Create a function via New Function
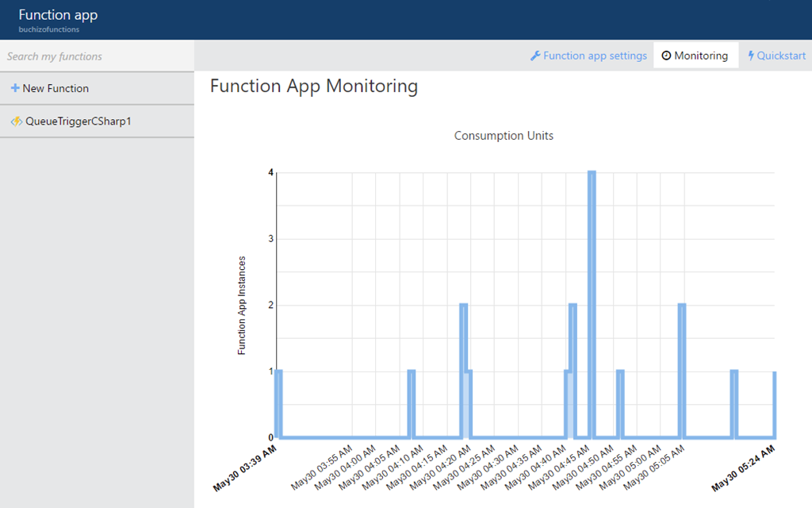The image size is (812, 508). coord(56,88)
